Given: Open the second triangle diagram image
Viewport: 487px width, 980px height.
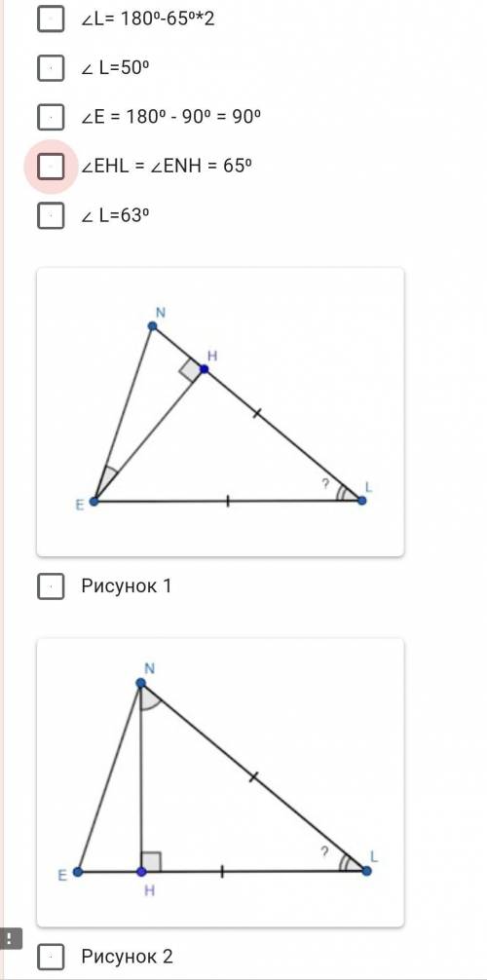Looking at the screenshot, I should [x=220, y=782].
